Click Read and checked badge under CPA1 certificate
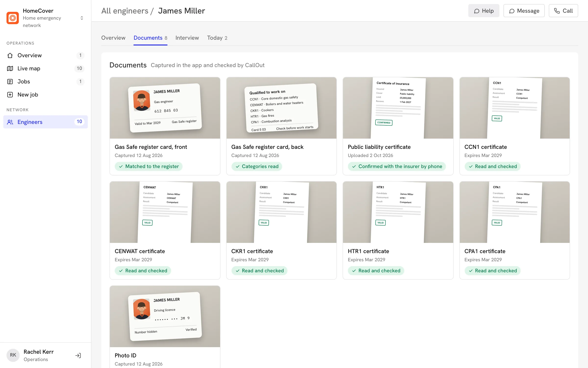588x368 pixels. pos(492,271)
